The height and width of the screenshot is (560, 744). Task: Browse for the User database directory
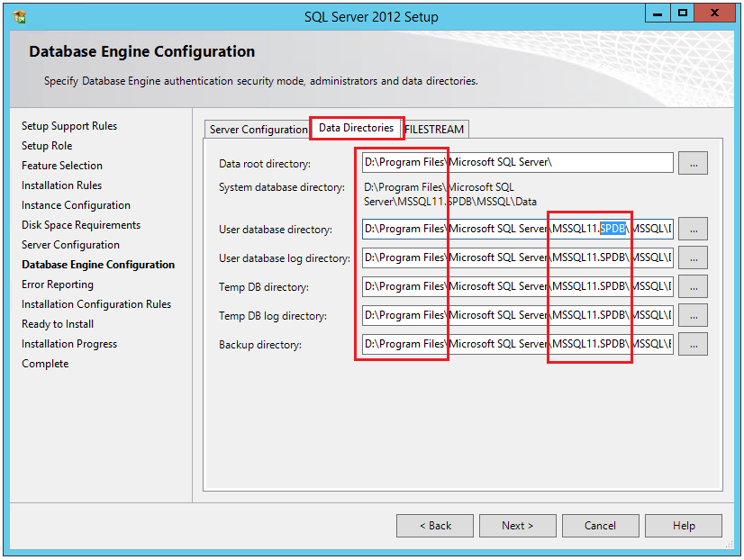(693, 230)
